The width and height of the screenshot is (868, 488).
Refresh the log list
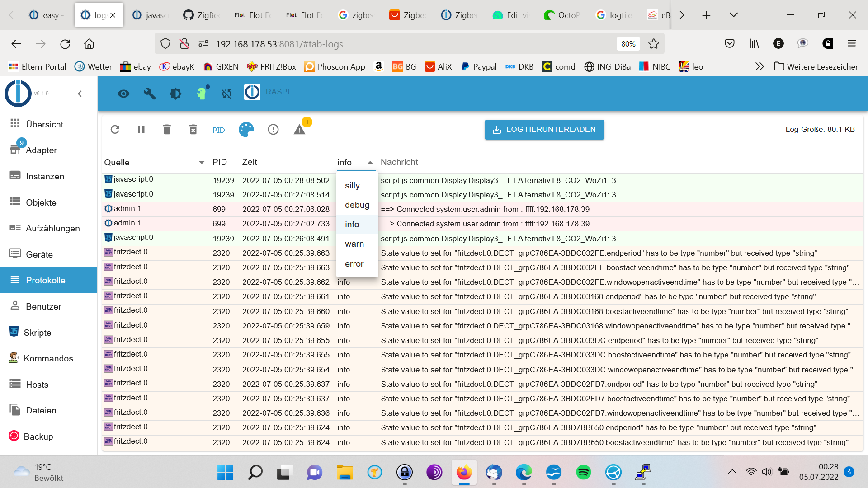click(115, 130)
